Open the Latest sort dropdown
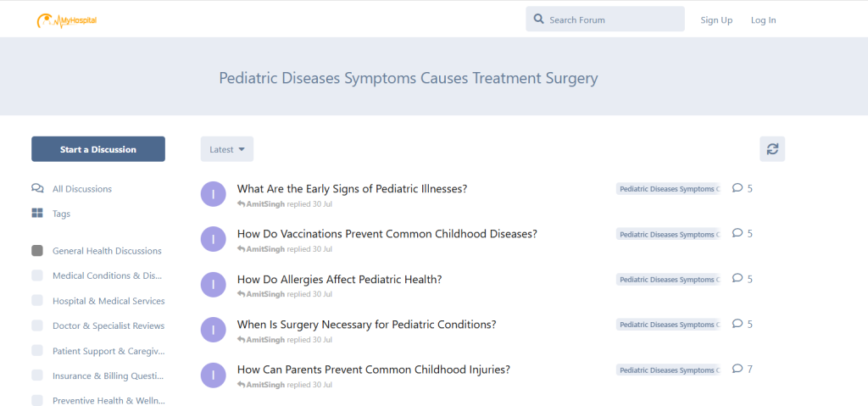 [x=226, y=149]
